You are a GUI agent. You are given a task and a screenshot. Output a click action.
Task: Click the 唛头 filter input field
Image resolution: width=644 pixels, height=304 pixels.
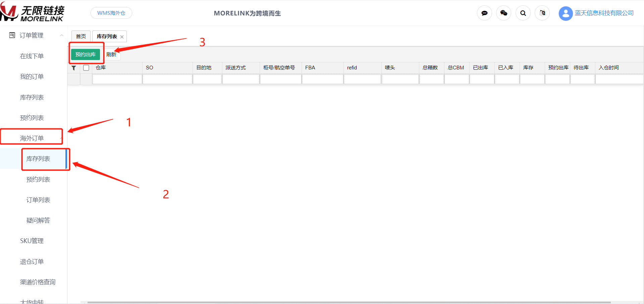[400, 79]
